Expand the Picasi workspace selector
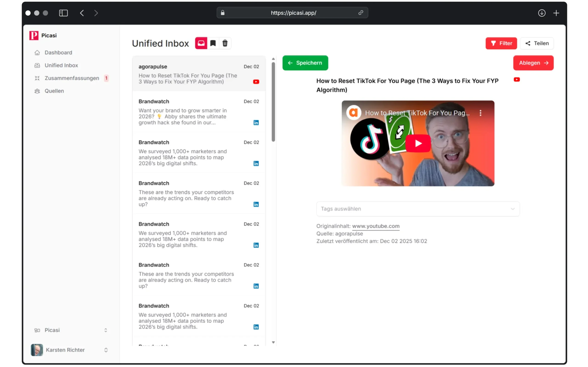Viewport: 588px width, 367px height. pyautogui.click(x=71, y=330)
